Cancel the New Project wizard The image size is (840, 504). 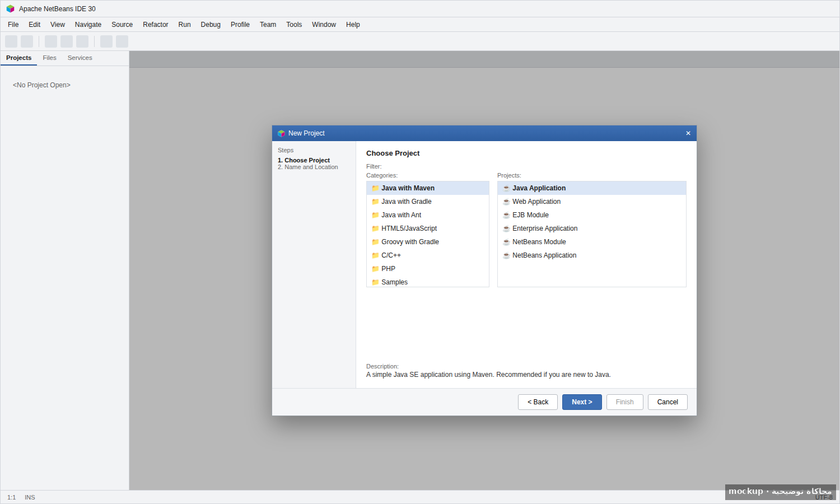[x=668, y=402]
